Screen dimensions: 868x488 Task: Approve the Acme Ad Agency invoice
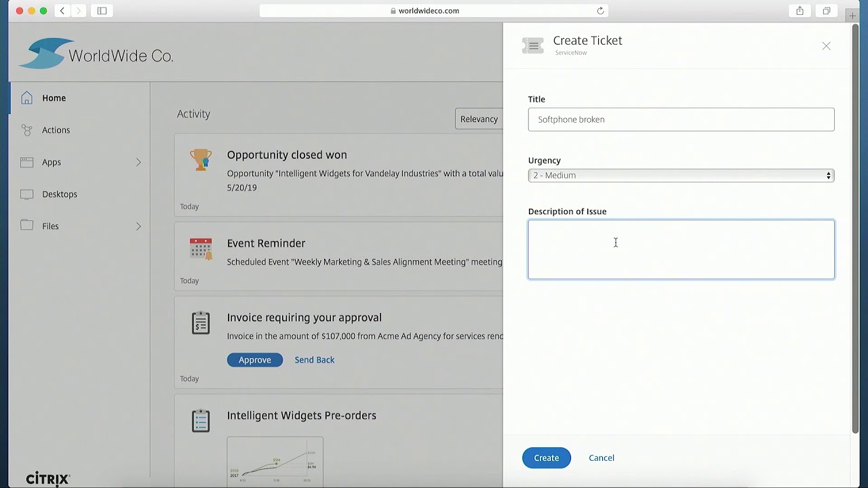pyautogui.click(x=255, y=360)
